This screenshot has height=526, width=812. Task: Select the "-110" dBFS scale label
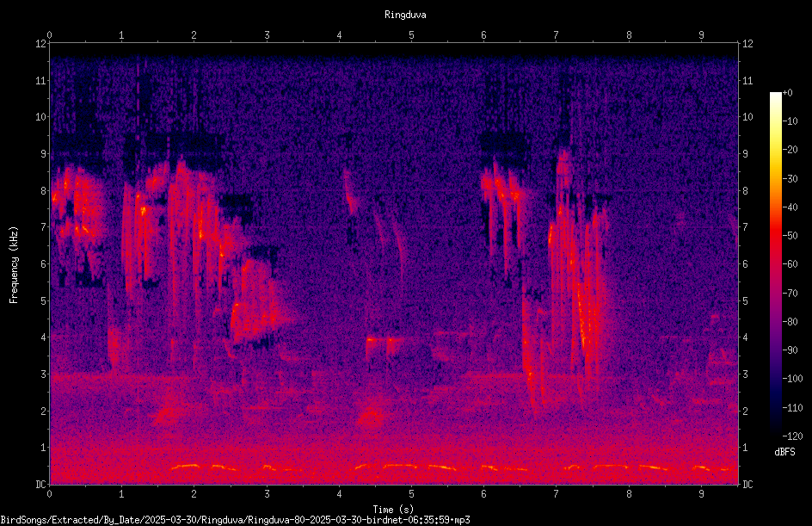(792, 408)
